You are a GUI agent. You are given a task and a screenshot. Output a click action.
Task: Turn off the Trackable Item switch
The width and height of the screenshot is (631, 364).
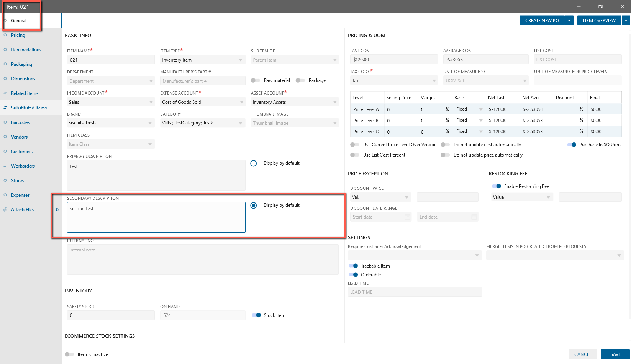[x=353, y=266]
